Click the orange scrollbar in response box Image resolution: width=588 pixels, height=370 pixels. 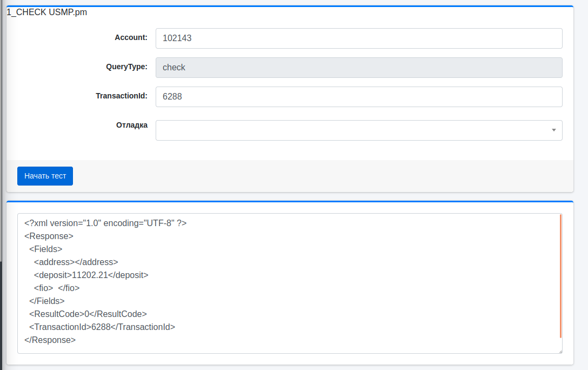point(560,276)
